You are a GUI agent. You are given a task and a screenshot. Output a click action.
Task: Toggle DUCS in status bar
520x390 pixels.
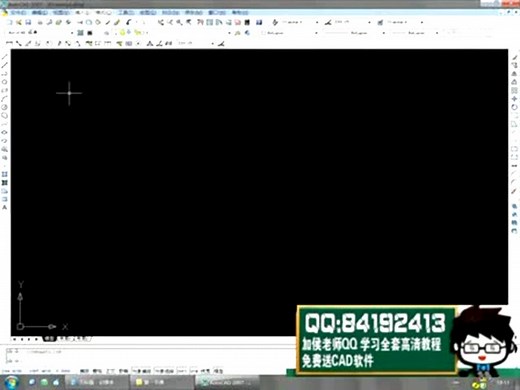click(x=182, y=371)
